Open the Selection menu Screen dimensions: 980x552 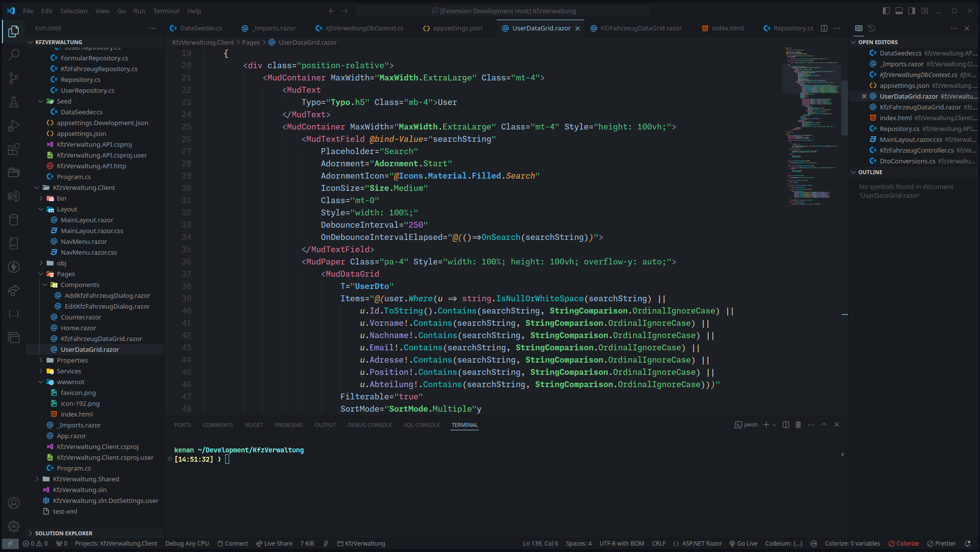[74, 11]
